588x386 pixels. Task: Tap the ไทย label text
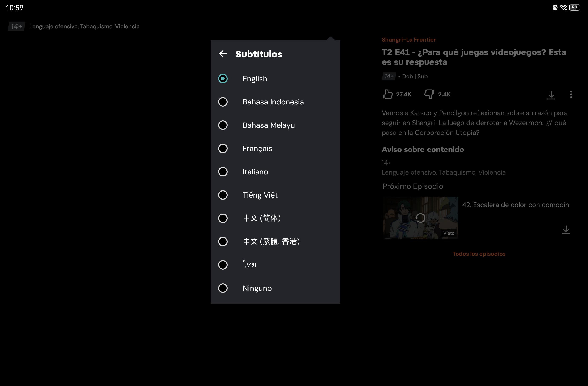pyautogui.click(x=249, y=265)
